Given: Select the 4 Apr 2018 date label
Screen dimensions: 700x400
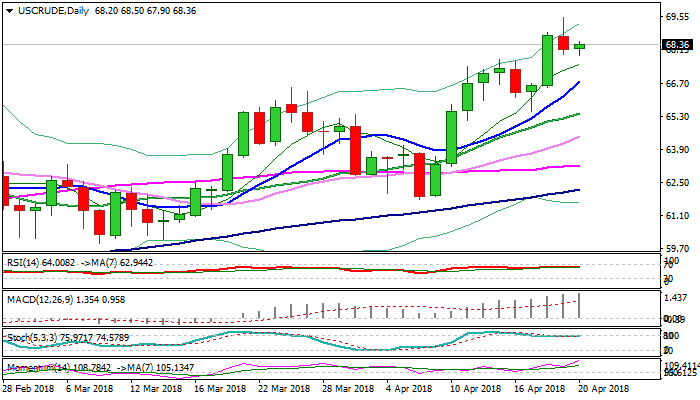Looking at the screenshot, I should coord(407,390).
